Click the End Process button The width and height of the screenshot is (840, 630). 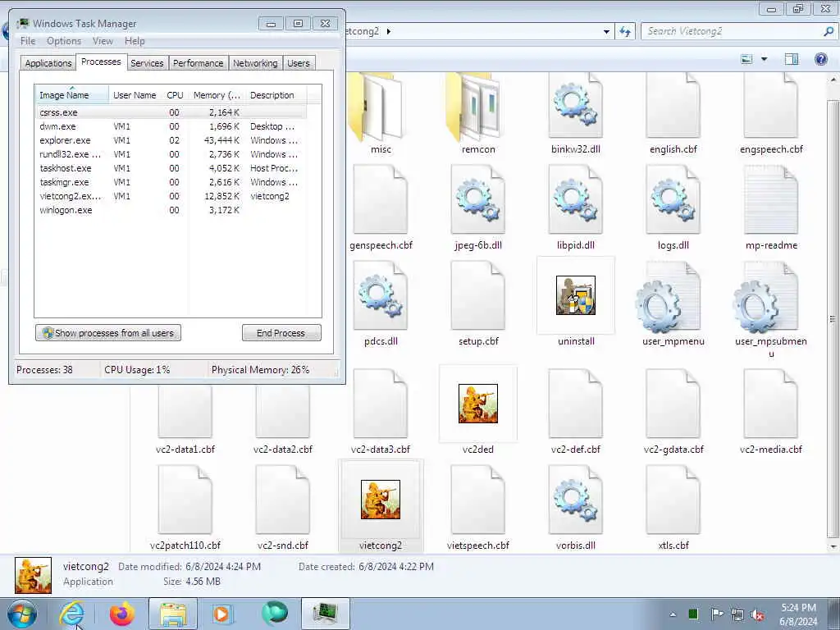281,333
